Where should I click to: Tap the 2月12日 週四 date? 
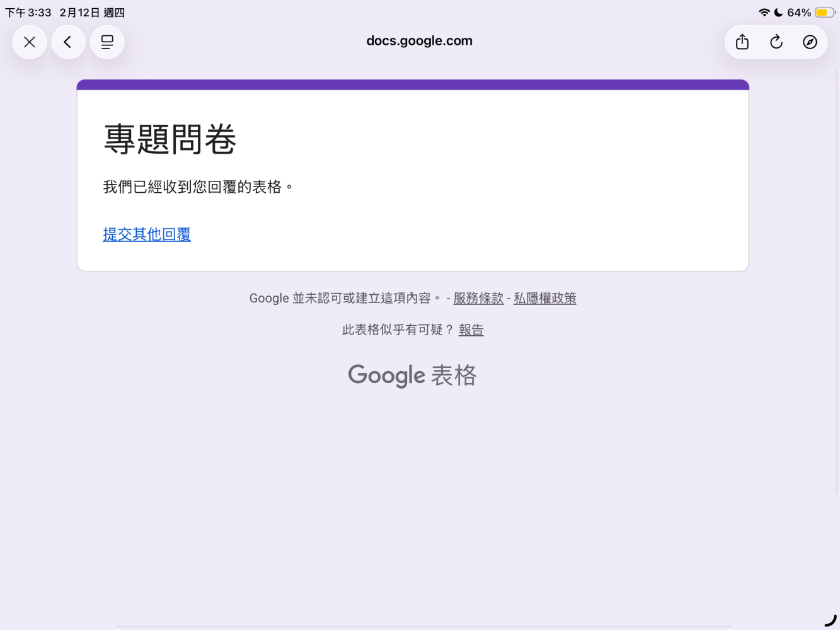click(92, 13)
